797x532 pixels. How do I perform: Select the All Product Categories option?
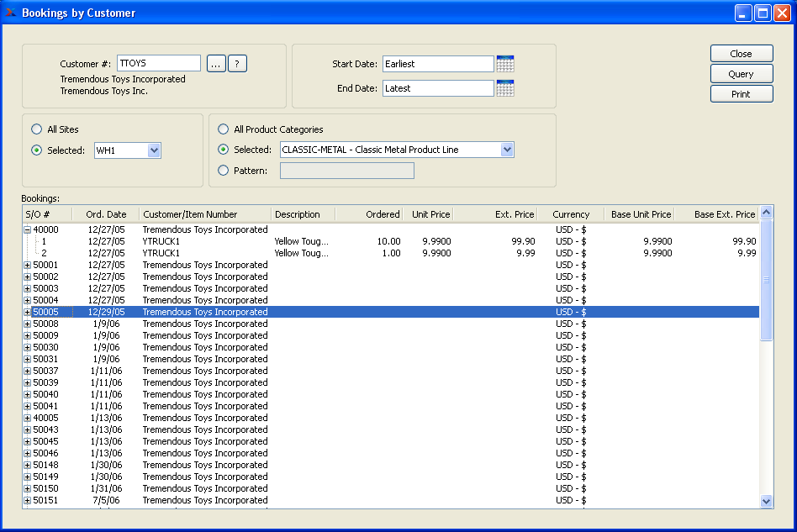pyautogui.click(x=223, y=129)
